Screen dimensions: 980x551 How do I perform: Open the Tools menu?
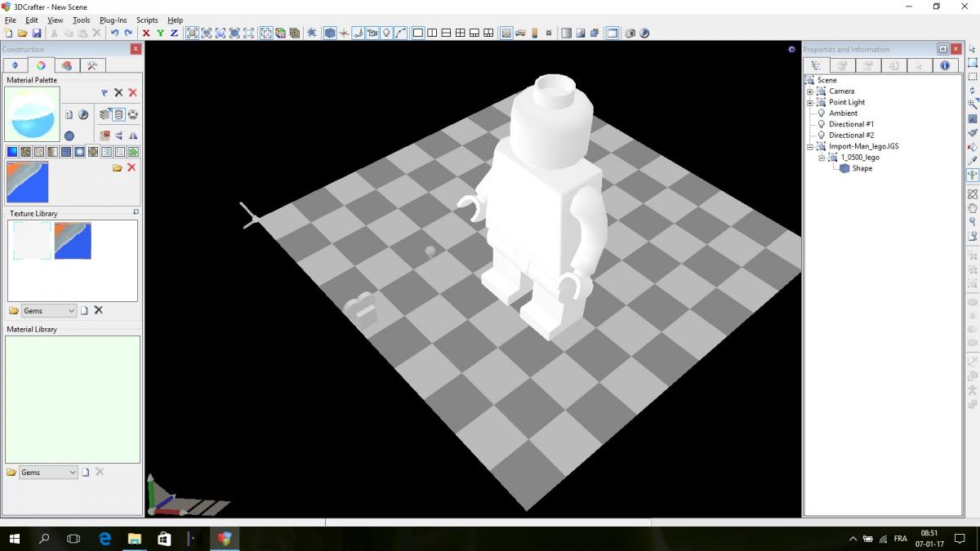[82, 20]
